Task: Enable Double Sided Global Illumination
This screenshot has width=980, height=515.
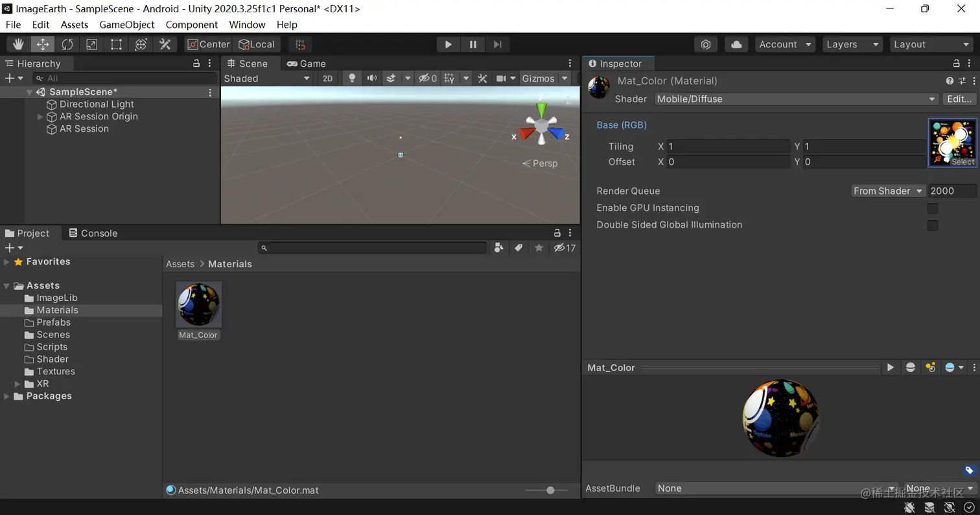Action: point(933,225)
